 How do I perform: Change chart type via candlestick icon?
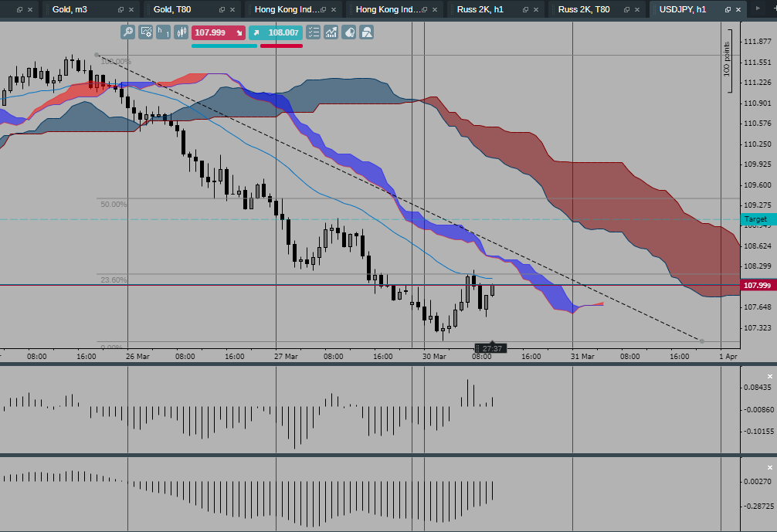pyautogui.click(x=182, y=32)
